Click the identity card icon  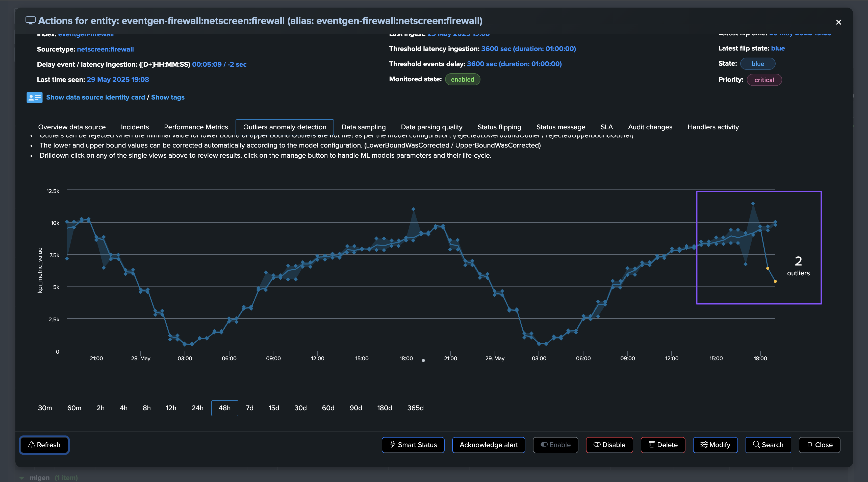point(34,98)
